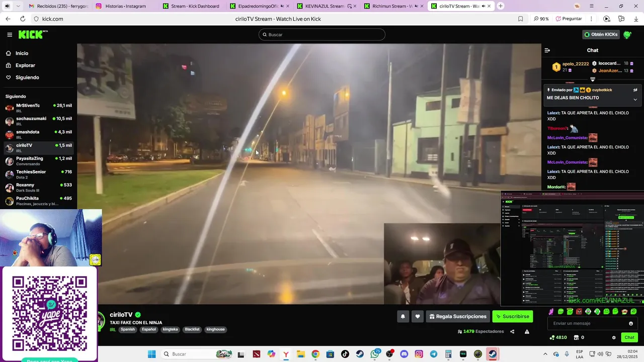The height and width of the screenshot is (362, 644).
Task: Click the browser reload icon
Action: pyautogui.click(x=23, y=19)
